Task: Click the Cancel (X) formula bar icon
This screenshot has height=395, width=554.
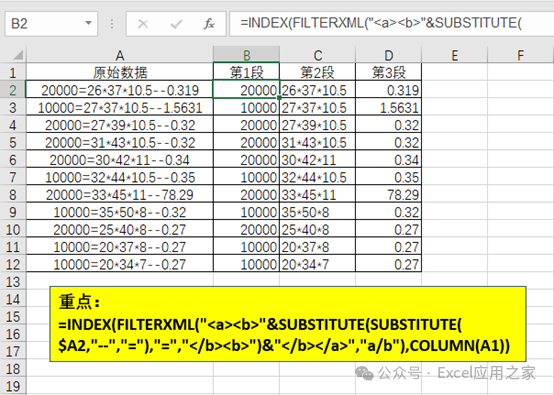Action: tap(143, 24)
